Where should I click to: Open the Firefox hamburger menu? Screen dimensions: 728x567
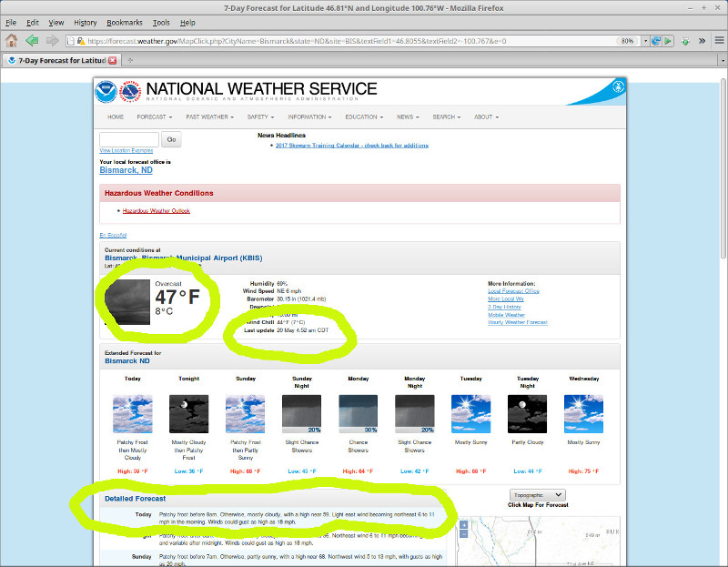click(x=719, y=41)
